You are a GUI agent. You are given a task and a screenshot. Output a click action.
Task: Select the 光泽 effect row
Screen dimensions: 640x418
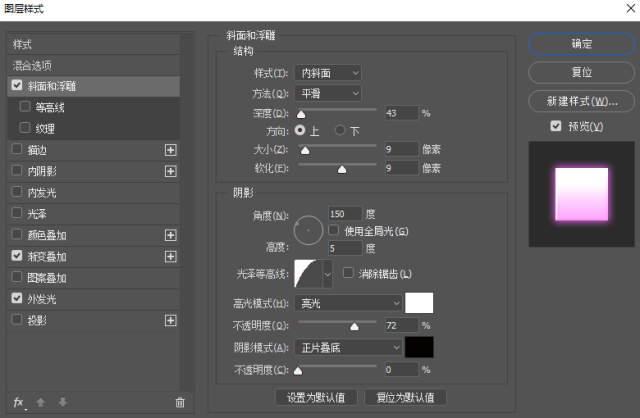click(x=93, y=213)
